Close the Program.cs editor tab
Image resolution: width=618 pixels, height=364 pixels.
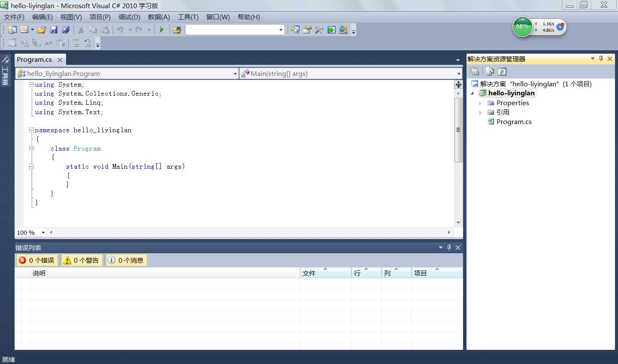[60, 60]
